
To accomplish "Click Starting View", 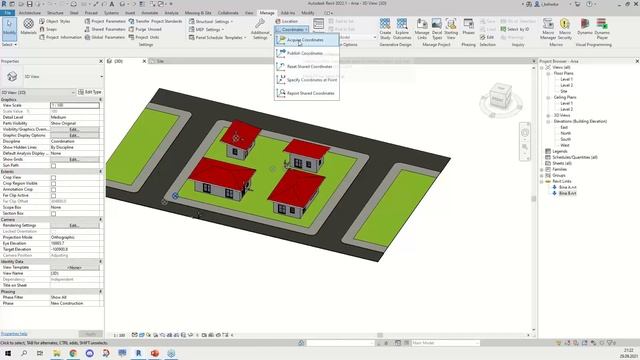I will point(451,29).
